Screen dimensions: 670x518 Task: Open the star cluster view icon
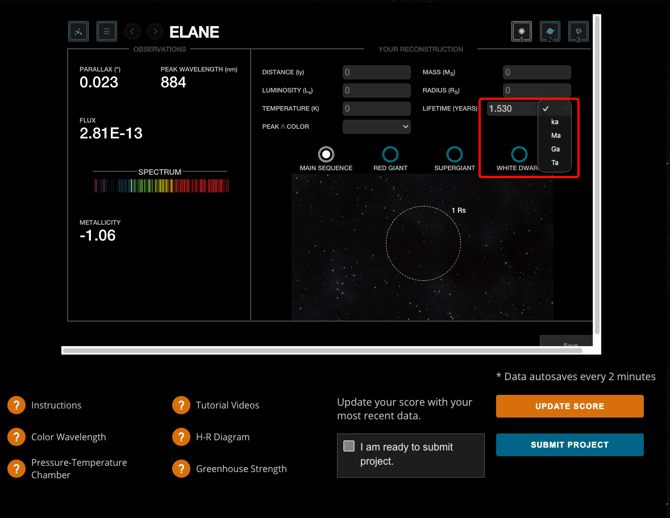pos(78,31)
